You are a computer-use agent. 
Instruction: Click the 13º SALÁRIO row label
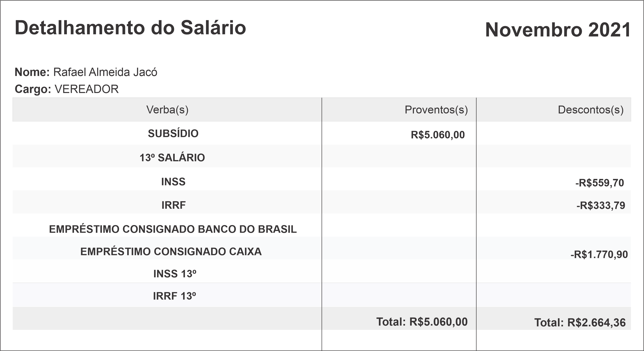tap(172, 158)
